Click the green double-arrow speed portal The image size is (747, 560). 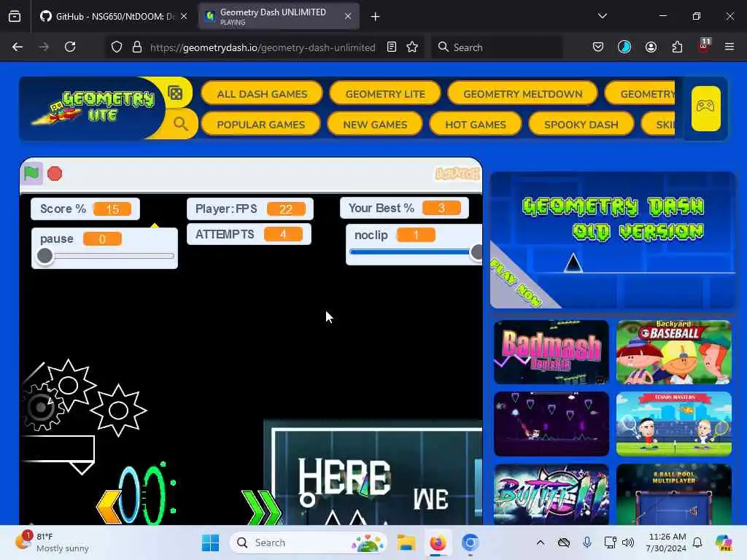[x=261, y=507]
